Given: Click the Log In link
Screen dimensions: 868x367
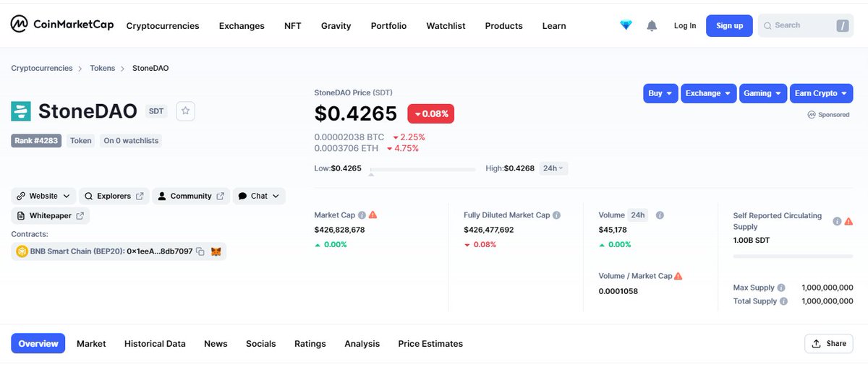Looking at the screenshot, I should pos(685,26).
